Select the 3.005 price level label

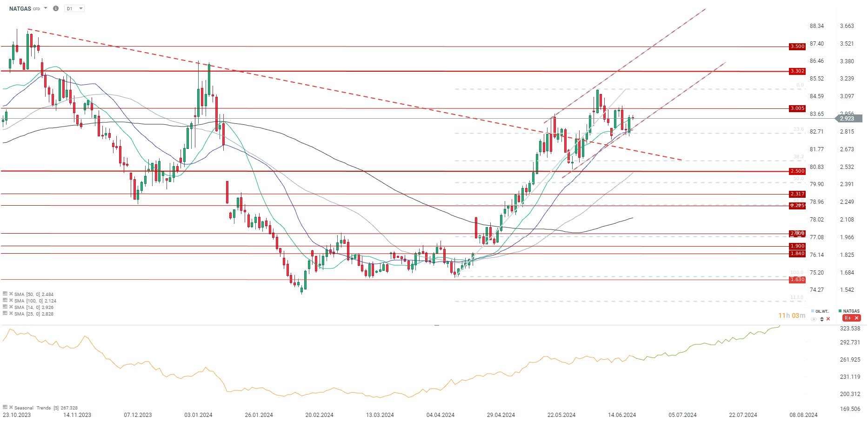pyautogui.click(x=797, y=108)
